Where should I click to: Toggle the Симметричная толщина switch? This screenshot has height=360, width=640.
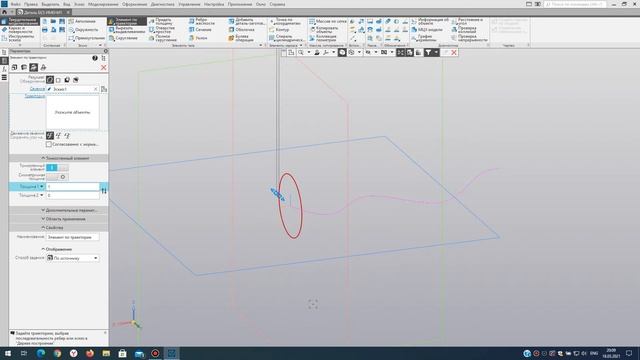[57, 177]
